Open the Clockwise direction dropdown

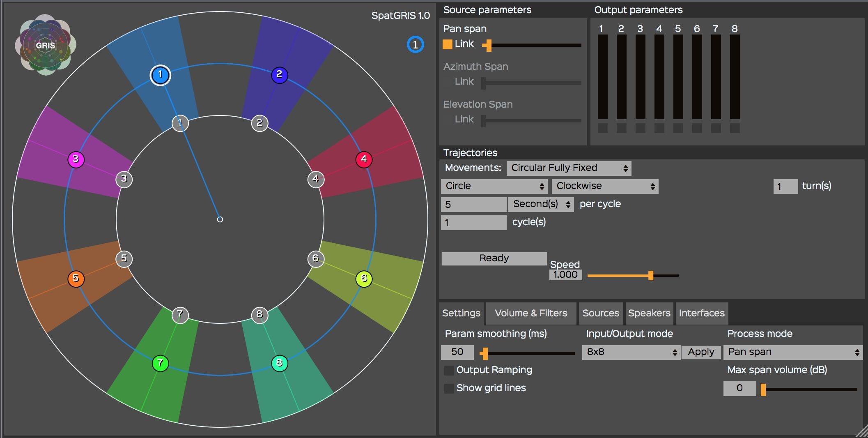click(x=604, y=186)
